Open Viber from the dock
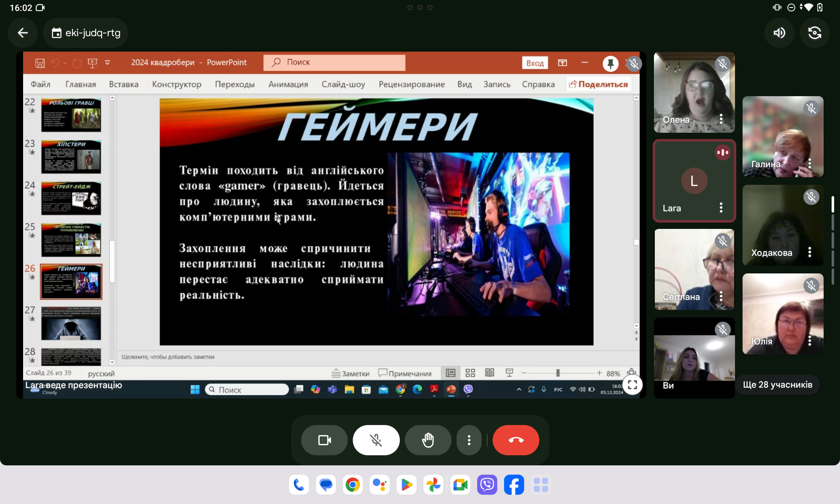Image resolution: width=840 pixels, height=504 pixels. [x=487, y=485]
